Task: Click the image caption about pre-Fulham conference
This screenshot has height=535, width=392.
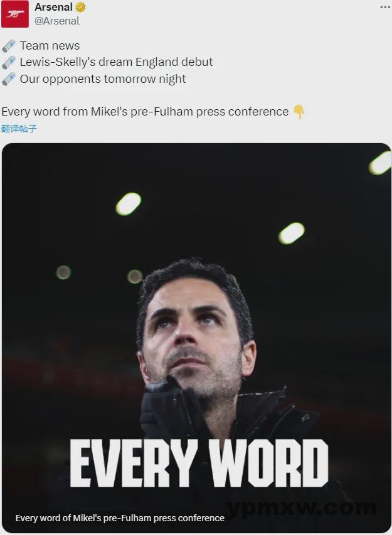Action: click(x=120, y=518)
